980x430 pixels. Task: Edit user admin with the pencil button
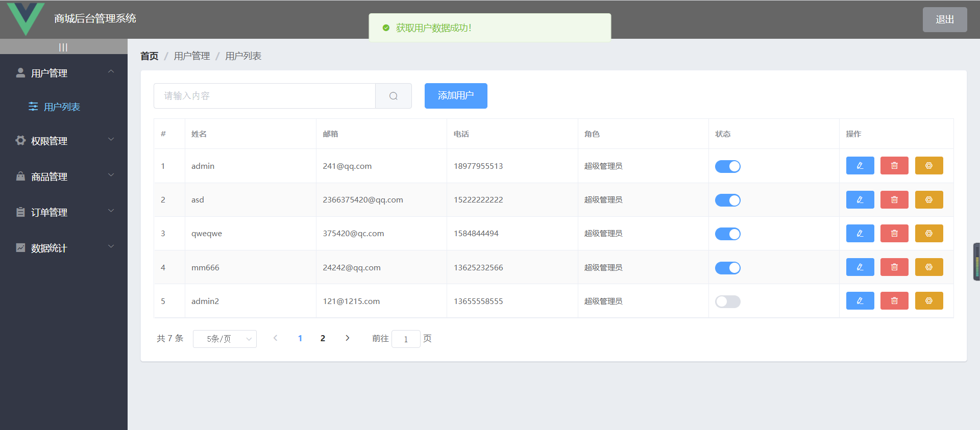click(860, 166)
